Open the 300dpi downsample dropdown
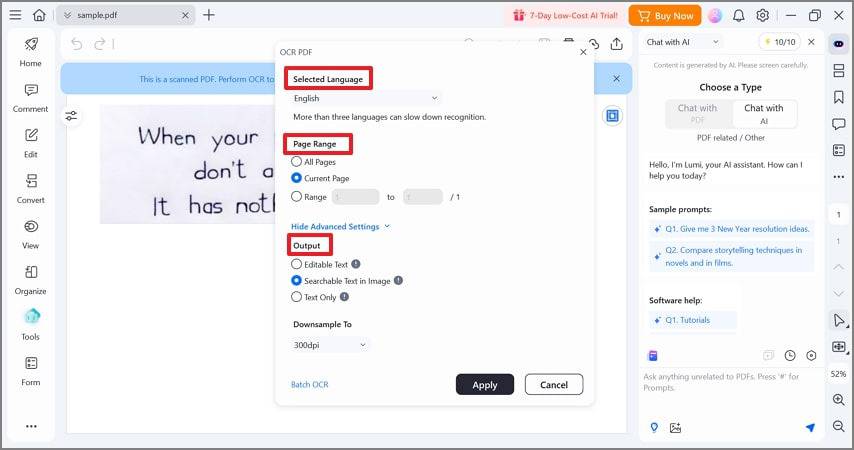The width and height of the screenshot is (854, 450). point(330,345)
